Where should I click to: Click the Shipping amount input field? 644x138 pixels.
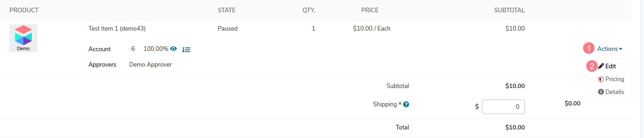coord(503,107)
